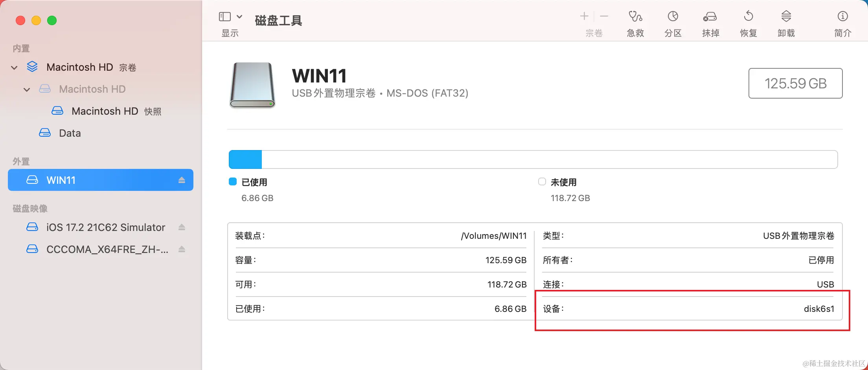Collapse the greyed Macintosh HD volume
Viewport: 868px width, 370px height.
27,90
